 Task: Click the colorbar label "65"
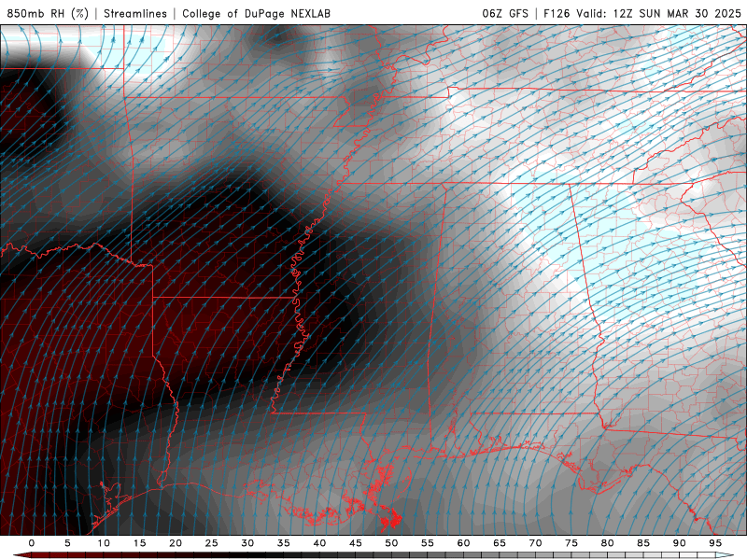pyautogui.click(x=500, y=543)
